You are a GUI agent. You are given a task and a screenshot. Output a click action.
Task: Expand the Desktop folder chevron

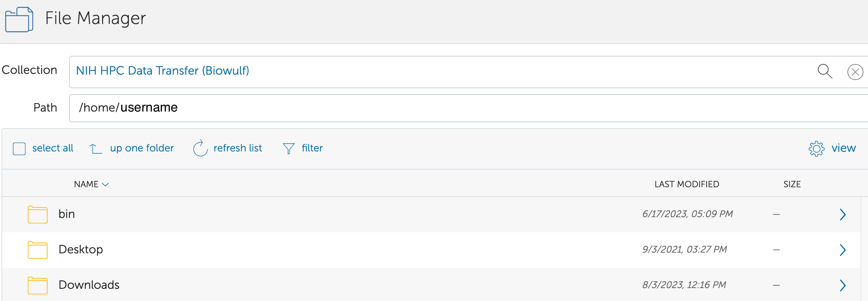(843, 250)
